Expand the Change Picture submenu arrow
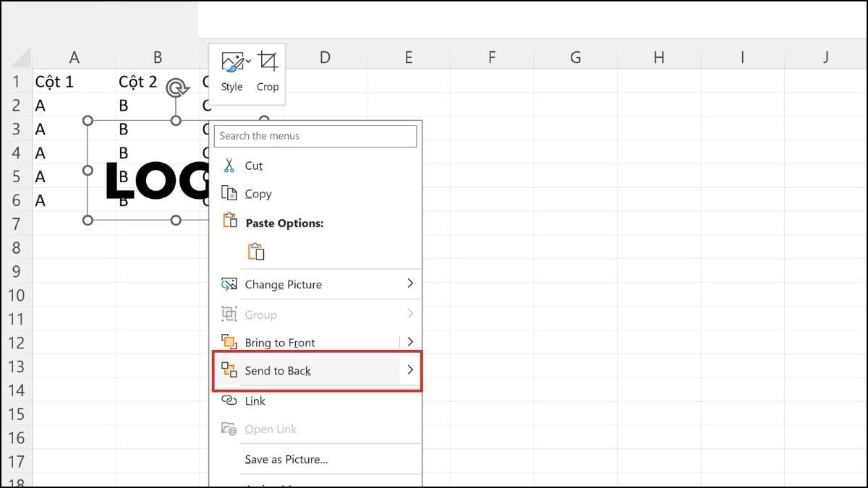The height and width of the screenshot is (488, 868). coord(410,283)
